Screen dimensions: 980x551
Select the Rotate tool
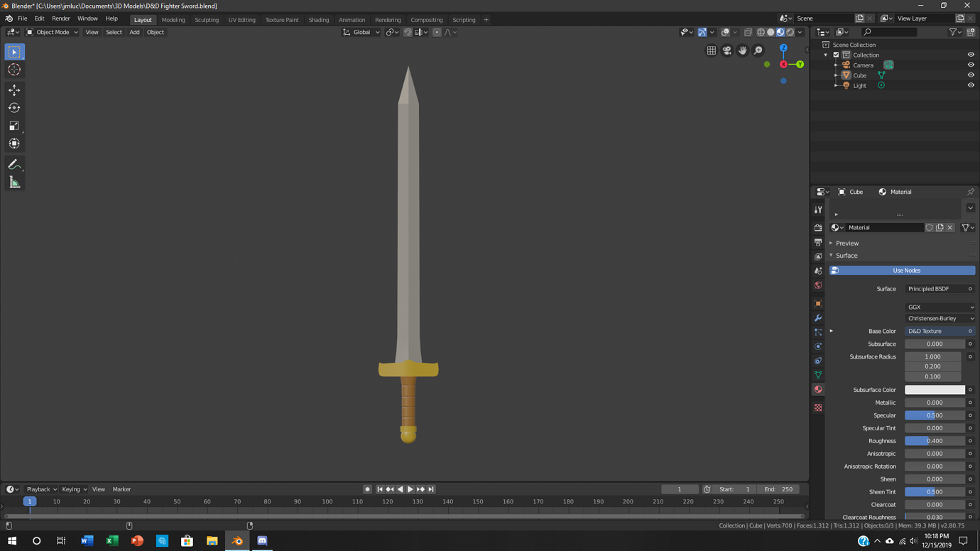click(x=14, y=108)
